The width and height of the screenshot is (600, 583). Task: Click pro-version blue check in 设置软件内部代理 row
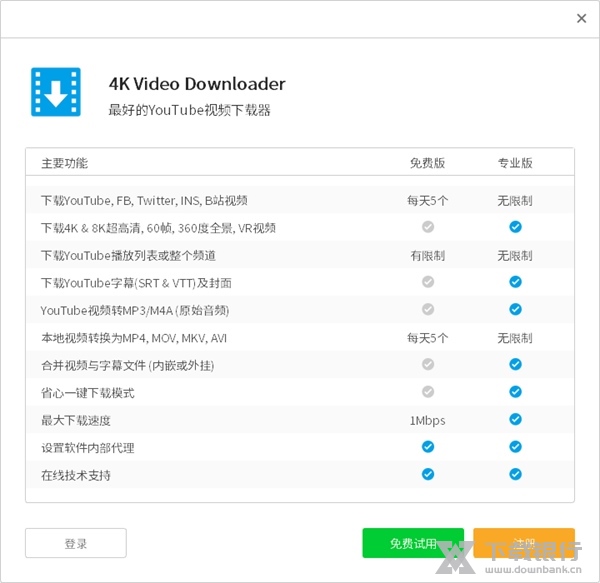(515, 447)
